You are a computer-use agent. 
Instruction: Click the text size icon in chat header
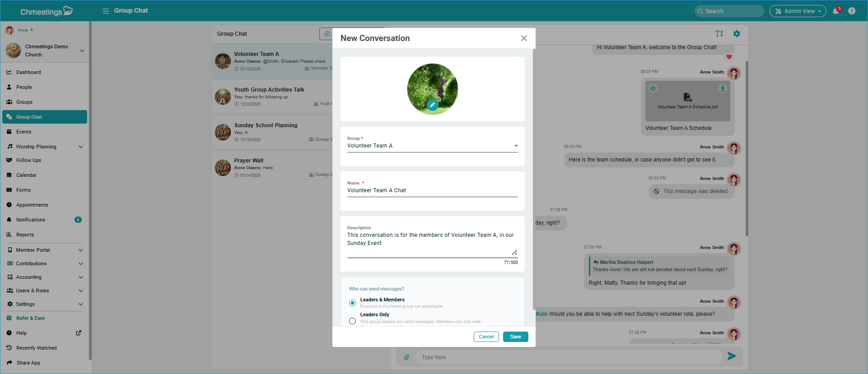719,34
